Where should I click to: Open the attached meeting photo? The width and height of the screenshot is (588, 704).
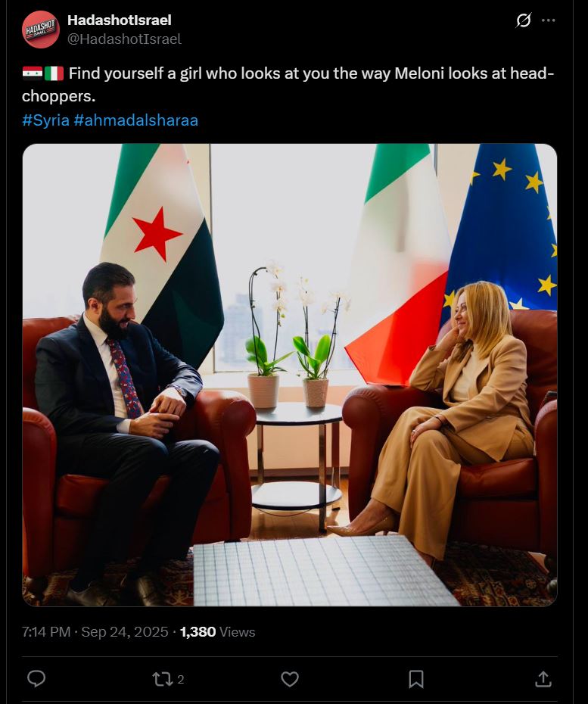point(290,375)
